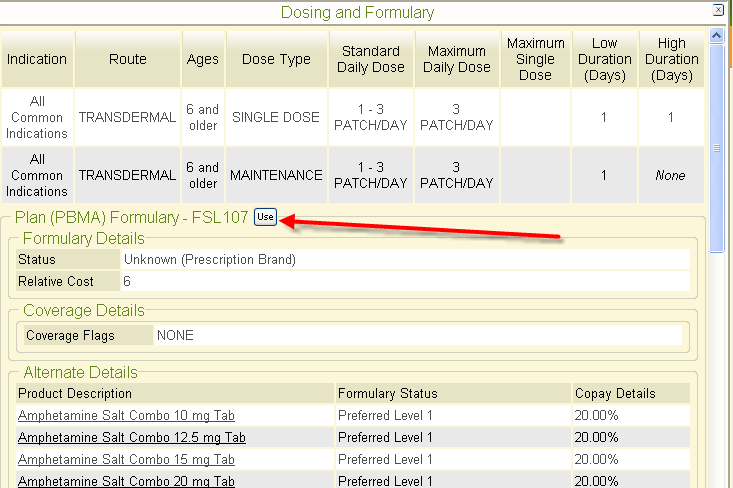Click the Route column header

pyautogui.click(x=127, y=59)
